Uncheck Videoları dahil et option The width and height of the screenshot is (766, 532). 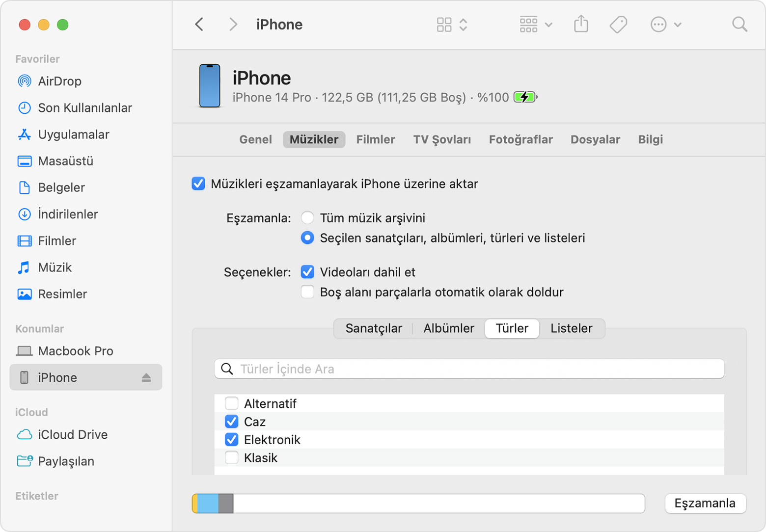tap(307, 272)
